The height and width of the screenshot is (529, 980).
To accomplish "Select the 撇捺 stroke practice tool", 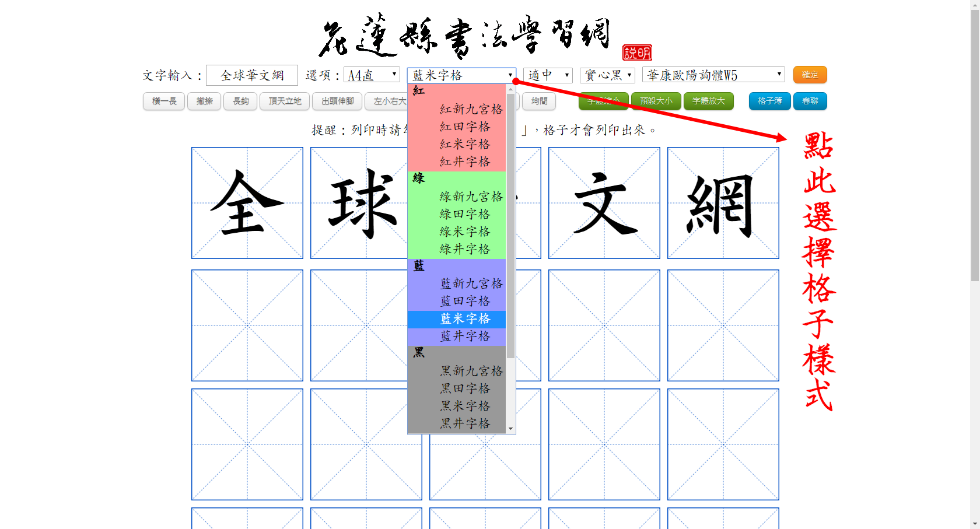I will pyautogui.click(x=204, y=101).
